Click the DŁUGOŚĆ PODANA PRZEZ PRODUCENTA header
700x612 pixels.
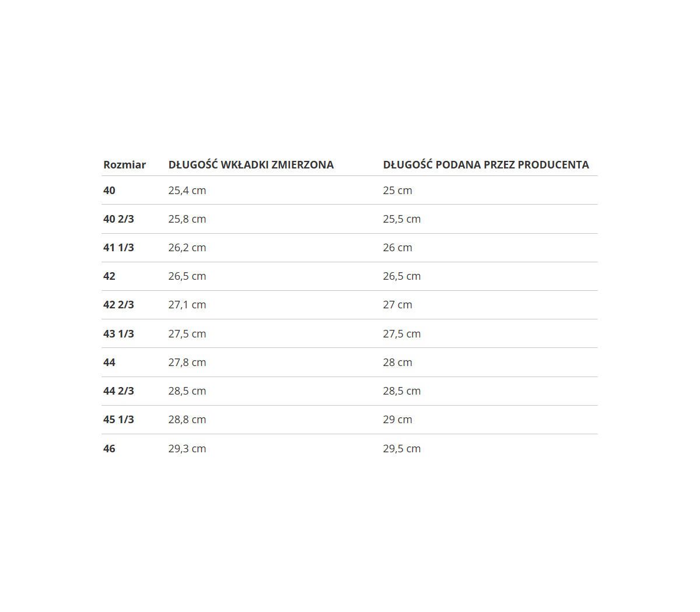click(x=486, y=165)
